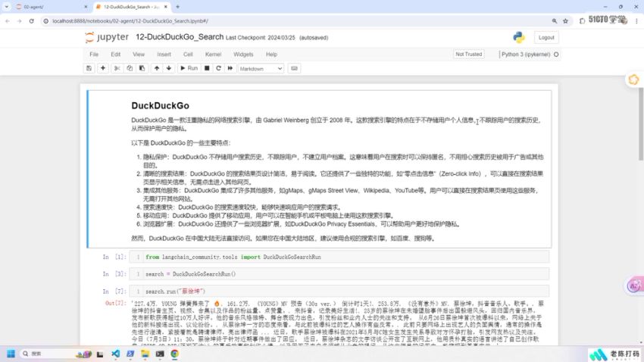Run the selected cell
This screenshot has width=644, height=362.
point(189,69)
